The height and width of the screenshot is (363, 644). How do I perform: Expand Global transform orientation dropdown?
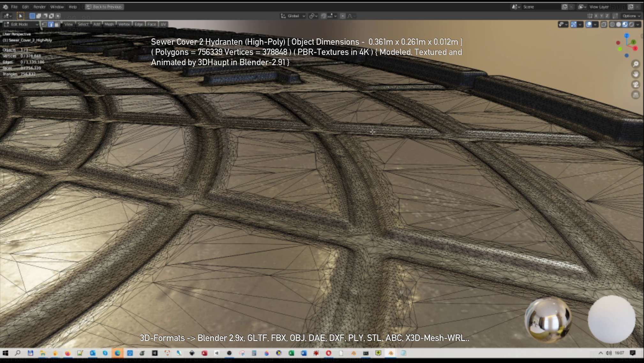pyautogui.click(x=293, y=16)
